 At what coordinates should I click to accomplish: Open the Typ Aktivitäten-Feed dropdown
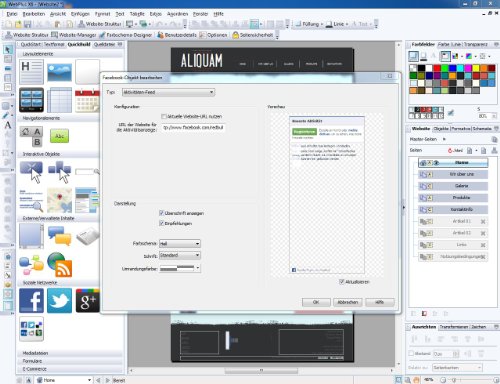[x=168, y=92]
